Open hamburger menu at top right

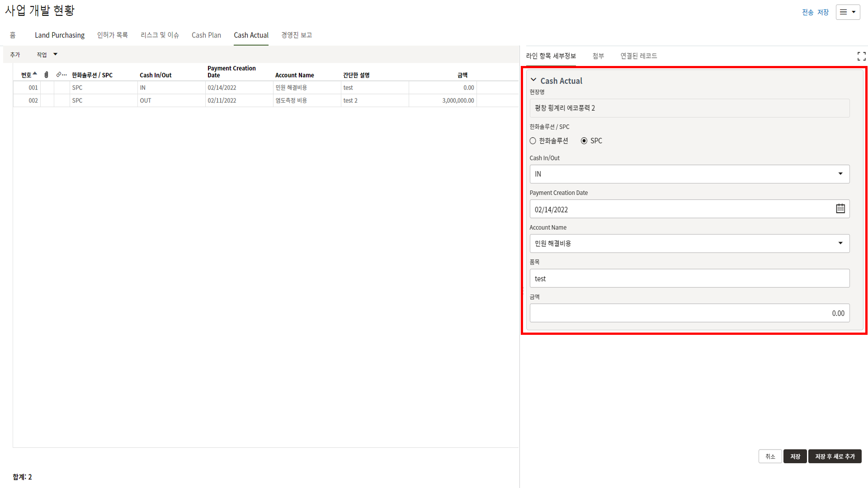[848, 12]
